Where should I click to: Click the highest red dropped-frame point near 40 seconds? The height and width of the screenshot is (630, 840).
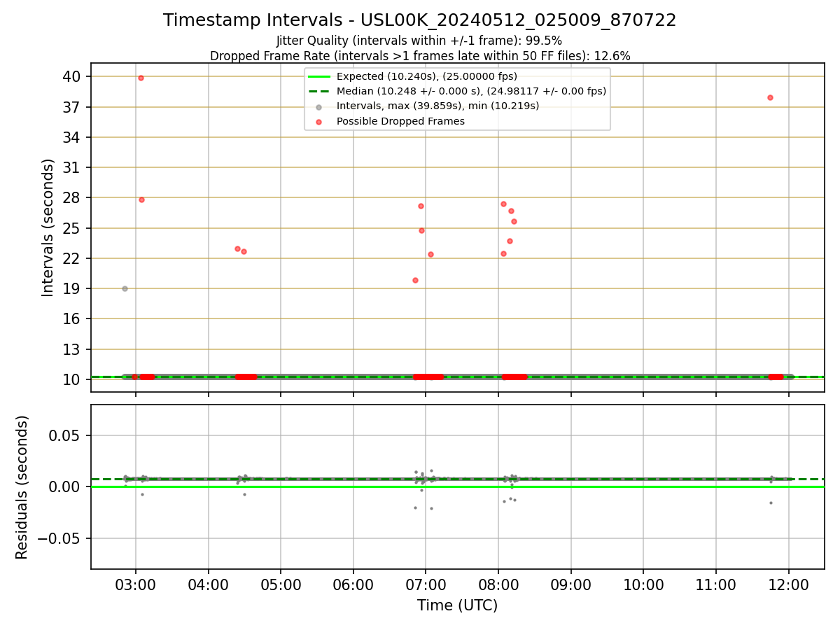point(141,78)
